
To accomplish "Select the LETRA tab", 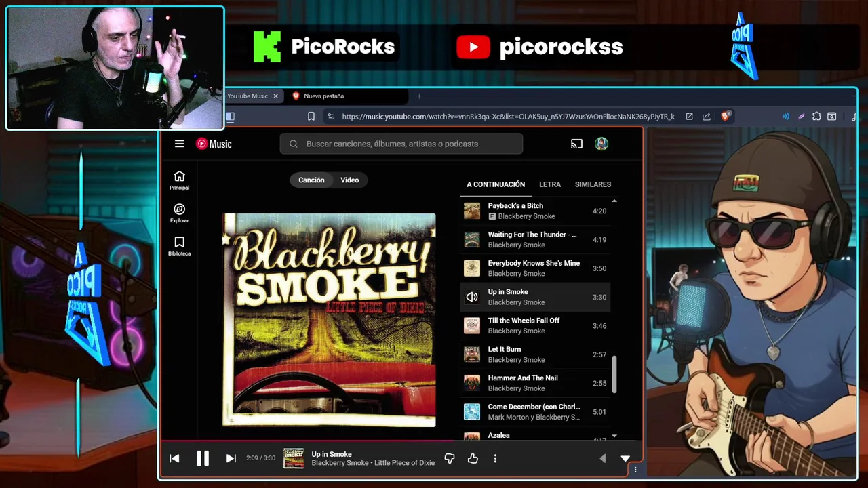I will (x=550, y=184).
